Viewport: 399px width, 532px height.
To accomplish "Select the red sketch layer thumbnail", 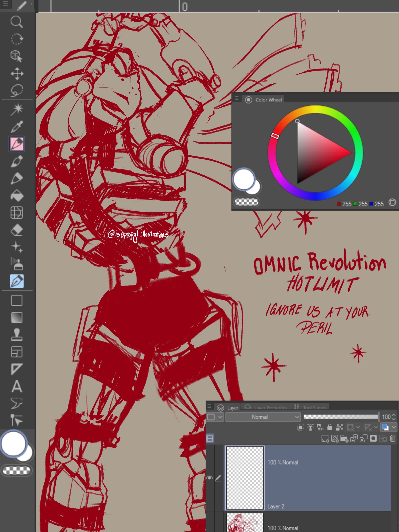I will [x=245, y=522].
